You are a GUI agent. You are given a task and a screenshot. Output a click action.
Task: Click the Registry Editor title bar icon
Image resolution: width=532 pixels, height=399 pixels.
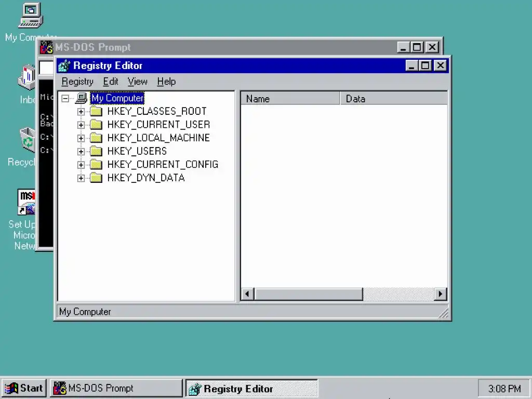(x=64, y=65)
